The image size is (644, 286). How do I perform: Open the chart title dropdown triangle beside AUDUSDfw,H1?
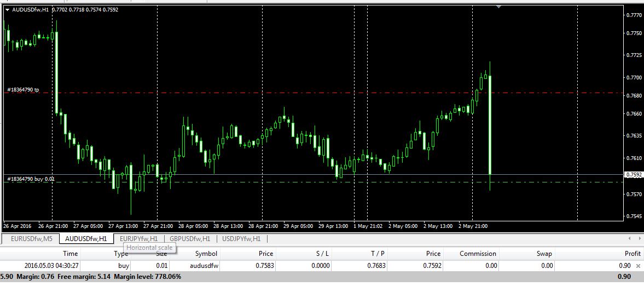pos(8,9)
